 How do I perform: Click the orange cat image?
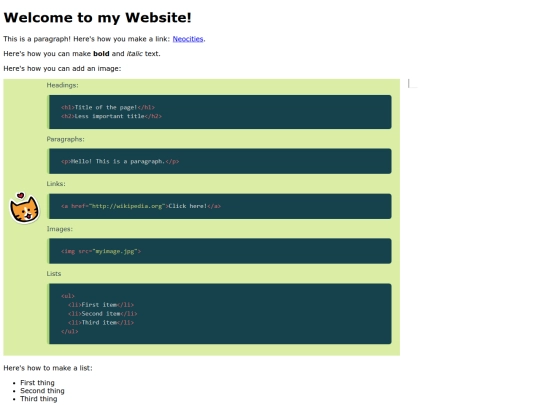tap(24, 208)
